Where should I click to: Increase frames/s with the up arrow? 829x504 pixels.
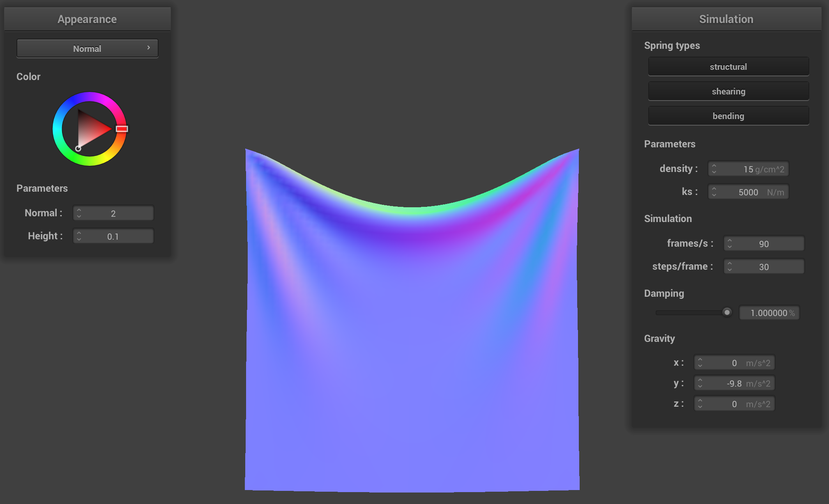coord(730,241)
